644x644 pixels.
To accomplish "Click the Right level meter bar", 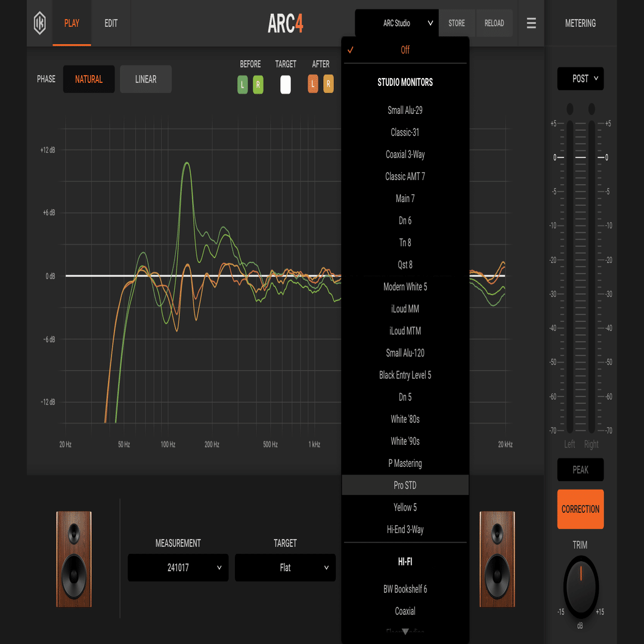I will tap(592, 277).
